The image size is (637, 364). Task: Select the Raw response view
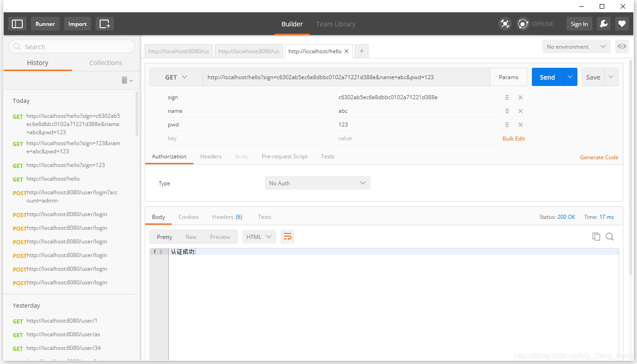[191, 237]
